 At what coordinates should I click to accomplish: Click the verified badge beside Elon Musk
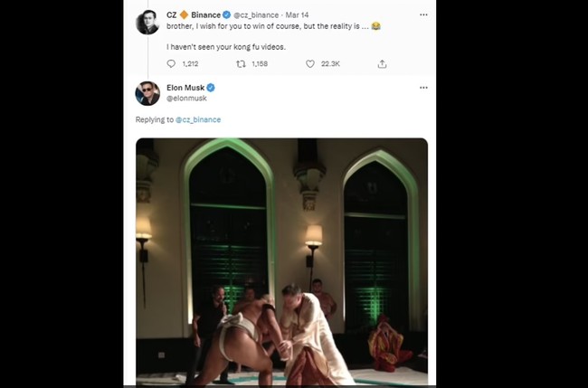tap(213, 88)
